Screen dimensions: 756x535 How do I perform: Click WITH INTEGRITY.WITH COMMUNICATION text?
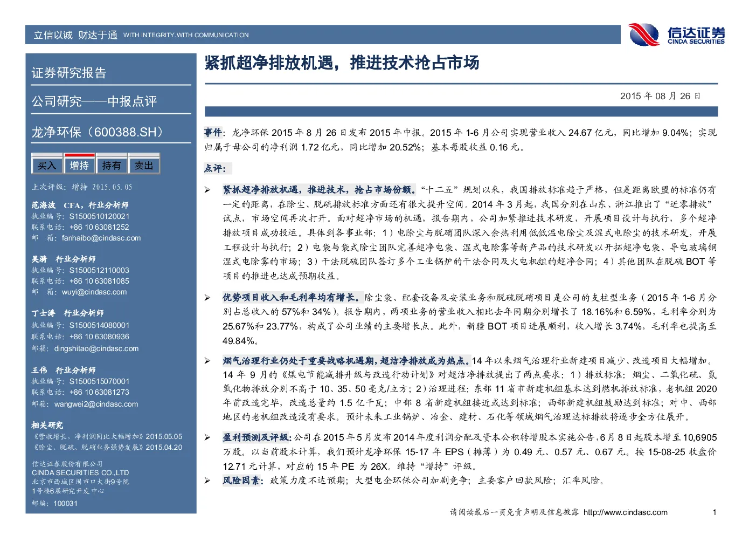186,35
